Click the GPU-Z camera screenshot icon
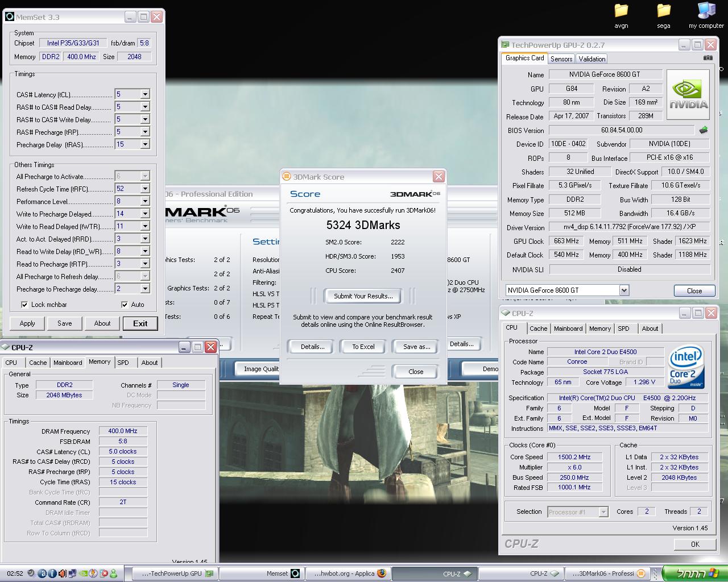The image size is (728, 582). pyautogui.click(x=708, y=58)
